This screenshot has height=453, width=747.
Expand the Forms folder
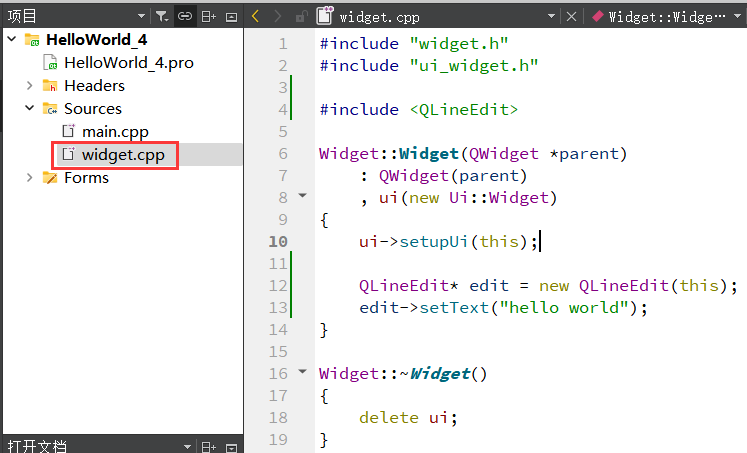[x=30, y=178]
